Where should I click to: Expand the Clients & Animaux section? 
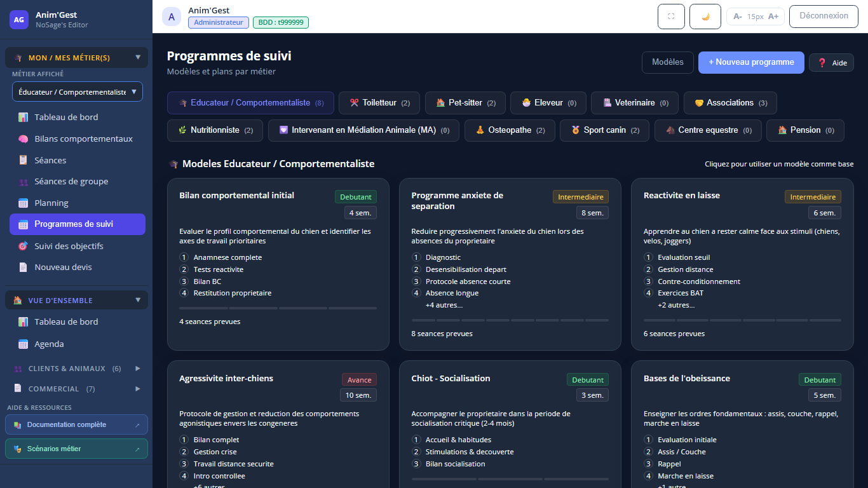(76, 369)
